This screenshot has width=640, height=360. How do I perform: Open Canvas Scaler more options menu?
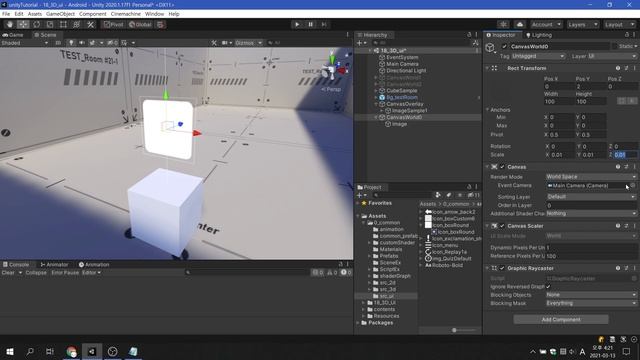[634, 226]
